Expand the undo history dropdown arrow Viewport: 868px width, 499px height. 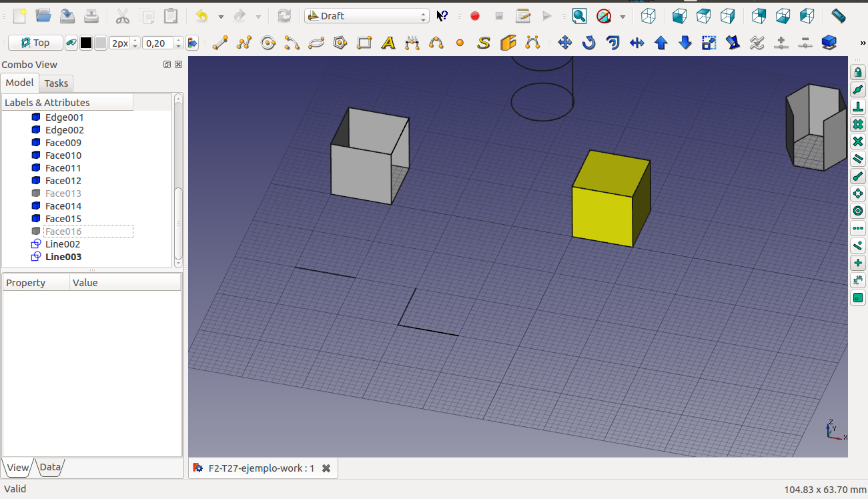coord(221,16)
